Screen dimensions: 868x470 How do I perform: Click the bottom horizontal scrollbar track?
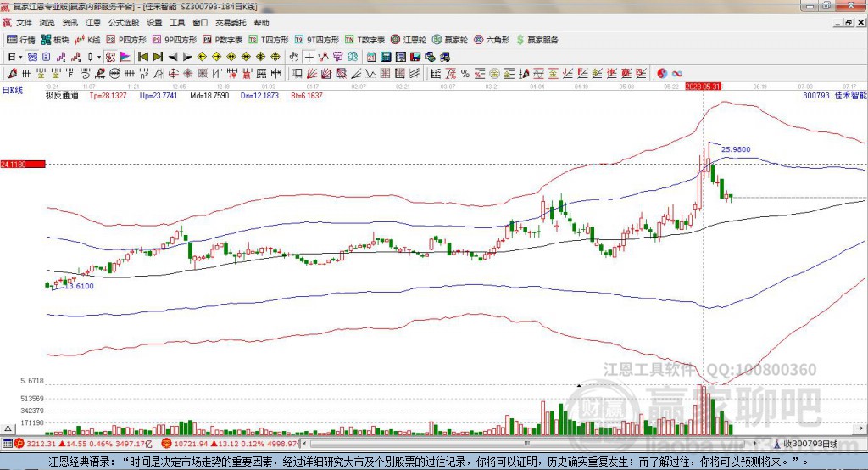(542, 444)
